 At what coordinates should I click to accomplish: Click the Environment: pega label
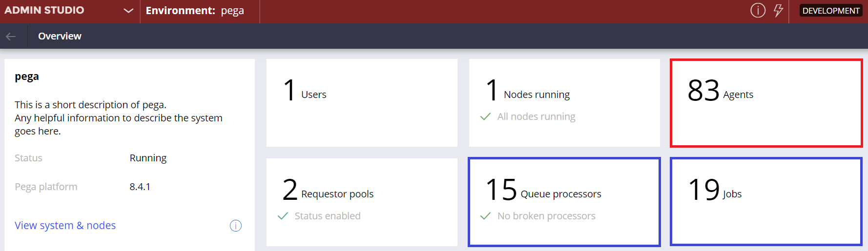coord(195,11)
